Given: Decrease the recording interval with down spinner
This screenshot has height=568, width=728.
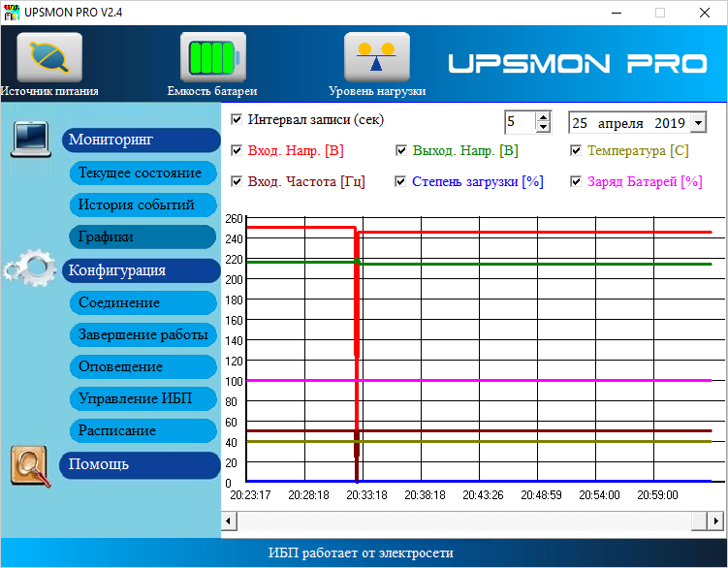Looking at the screenshot, I should point(543,128).
